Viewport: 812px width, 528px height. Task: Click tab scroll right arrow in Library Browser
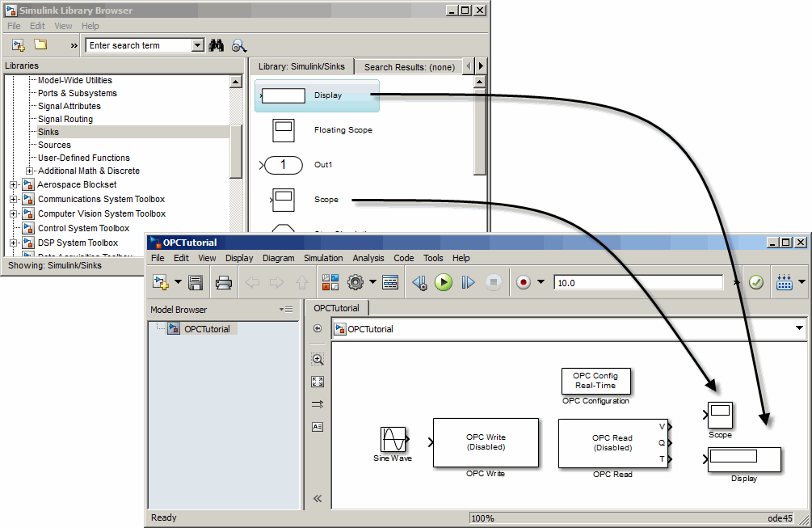click(x=481, y=65)
